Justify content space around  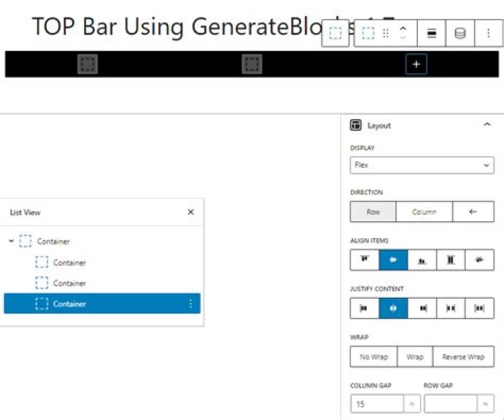[479, 308]
